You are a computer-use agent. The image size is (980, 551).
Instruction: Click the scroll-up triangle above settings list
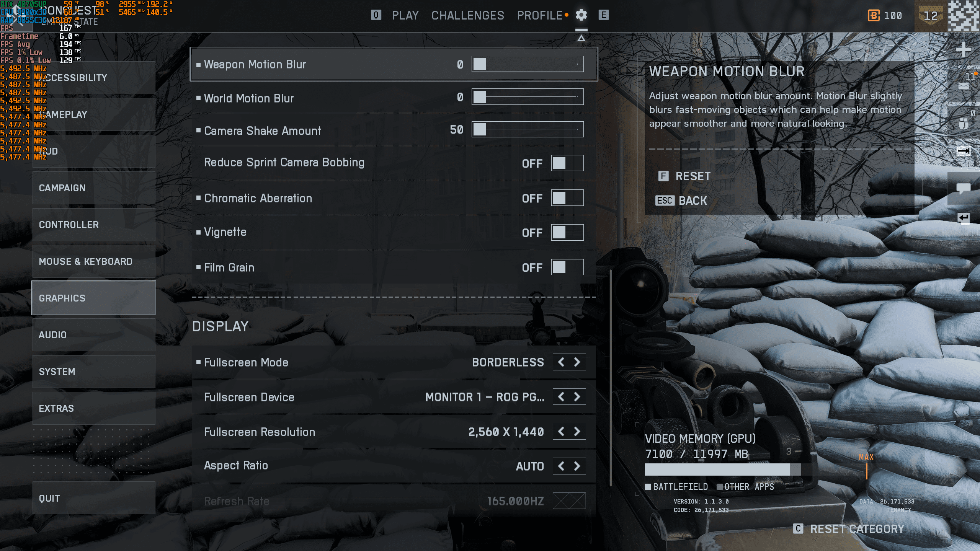pos(581,38)
